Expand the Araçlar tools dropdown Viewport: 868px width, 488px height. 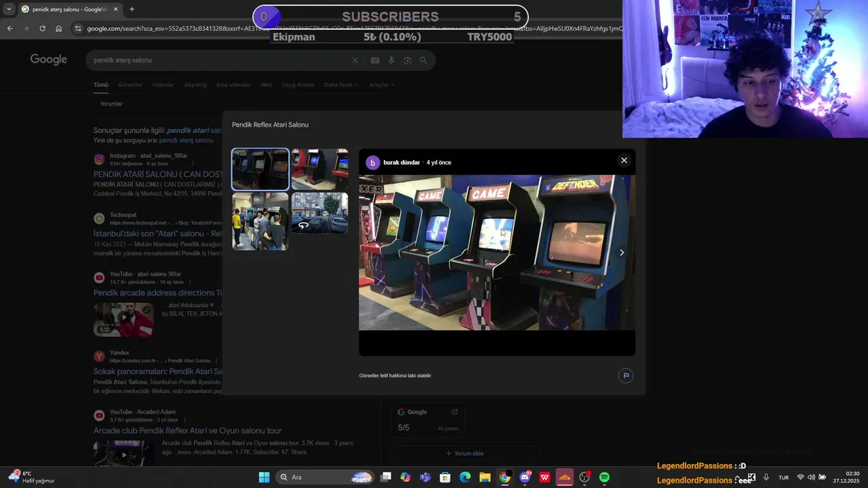pos(382,85)
